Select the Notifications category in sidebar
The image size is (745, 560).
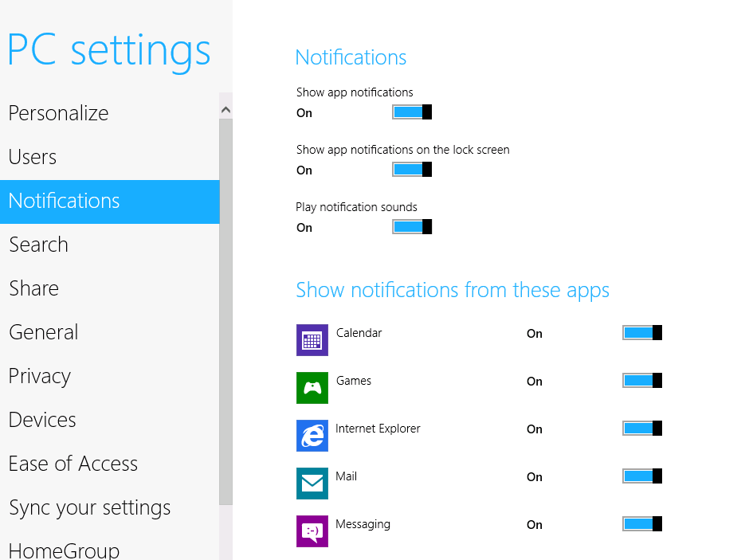[110, 202]
